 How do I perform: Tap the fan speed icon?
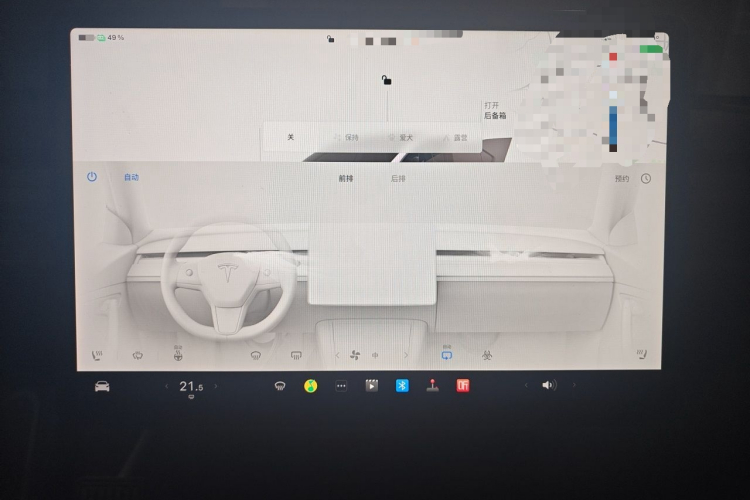pyautogui.click(x=355, y=355)
